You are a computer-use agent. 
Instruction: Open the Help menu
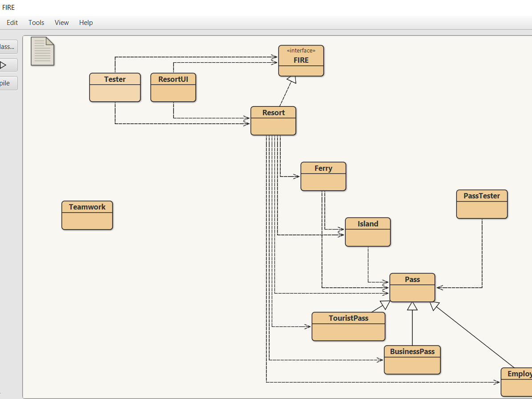[x=86, y=23]
